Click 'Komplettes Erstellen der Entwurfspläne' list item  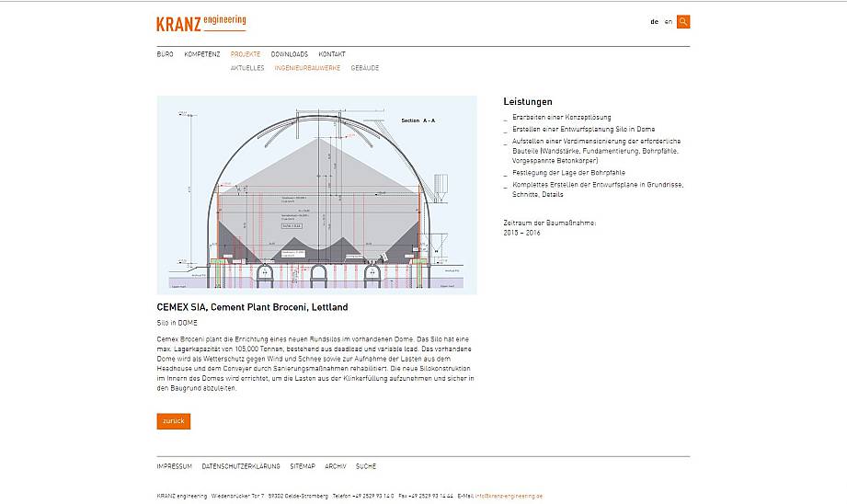pyautogui.click(x=598, y=189)
